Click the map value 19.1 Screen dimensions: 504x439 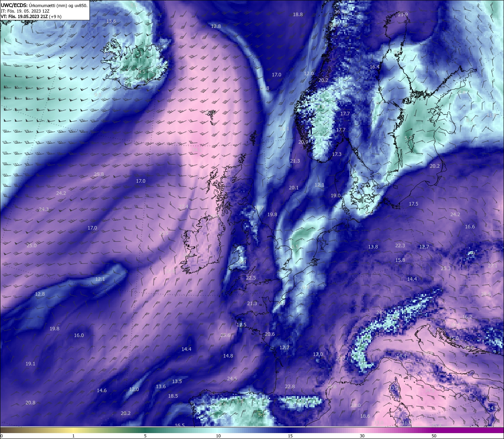30,364
